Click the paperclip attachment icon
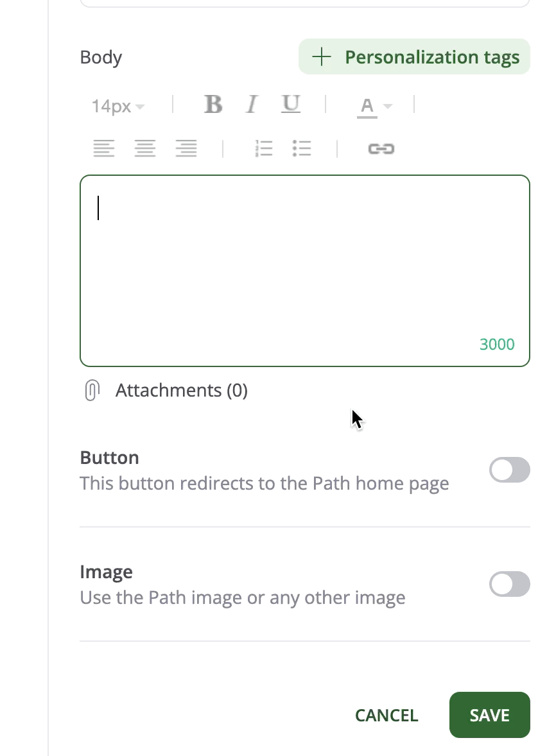 tap(92, 390)
